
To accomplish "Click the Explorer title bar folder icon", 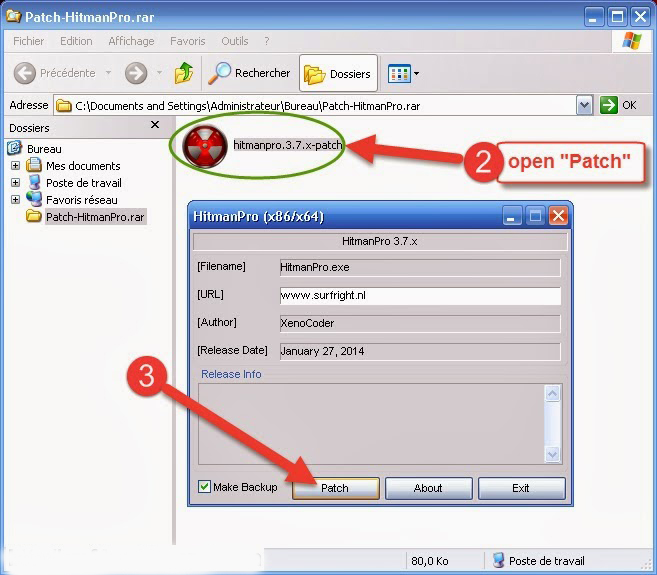I will (13, 16).
